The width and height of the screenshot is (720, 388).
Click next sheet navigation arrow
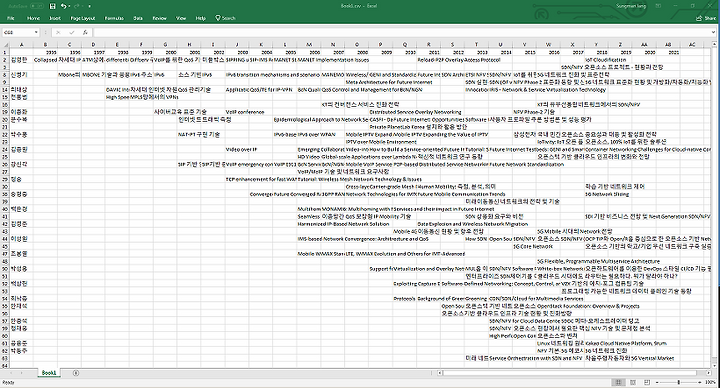(x=21, y=373)
